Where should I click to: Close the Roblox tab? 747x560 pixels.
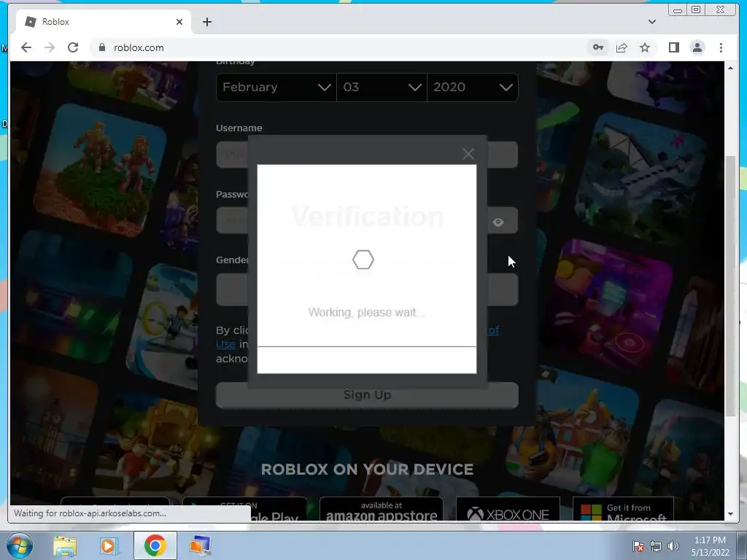point(179,22)
